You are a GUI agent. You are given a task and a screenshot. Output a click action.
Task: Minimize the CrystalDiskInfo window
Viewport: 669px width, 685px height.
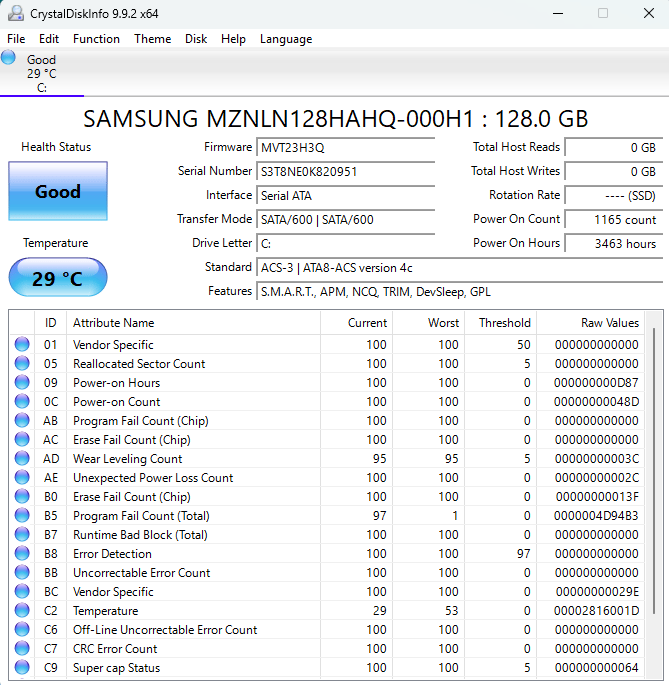click(558, 14)
